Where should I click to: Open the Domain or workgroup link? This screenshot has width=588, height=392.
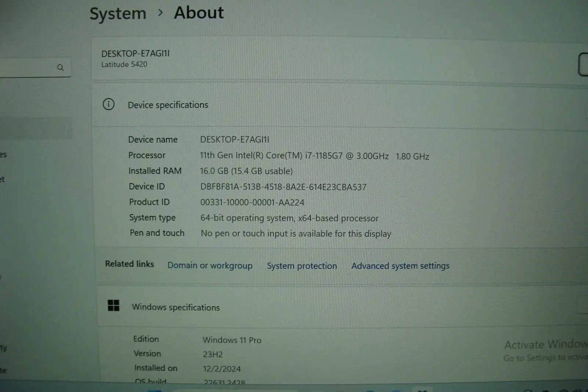point(210,266)
